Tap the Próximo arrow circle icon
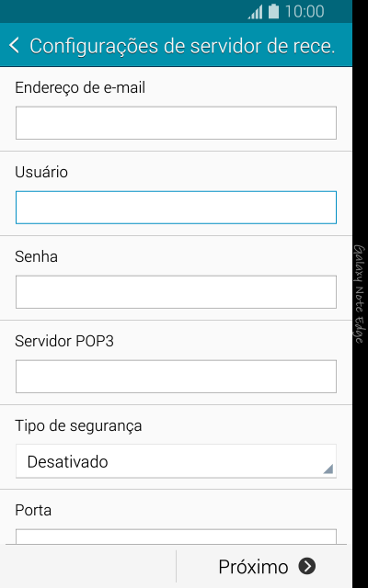 [x=307, y=566]
